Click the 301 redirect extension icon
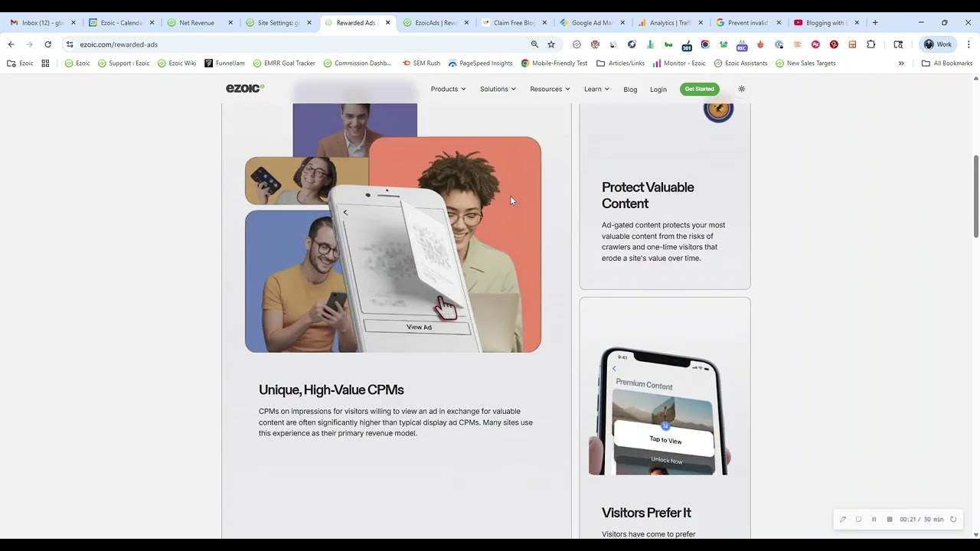980x551 pixels. click(x=687, y=45)
